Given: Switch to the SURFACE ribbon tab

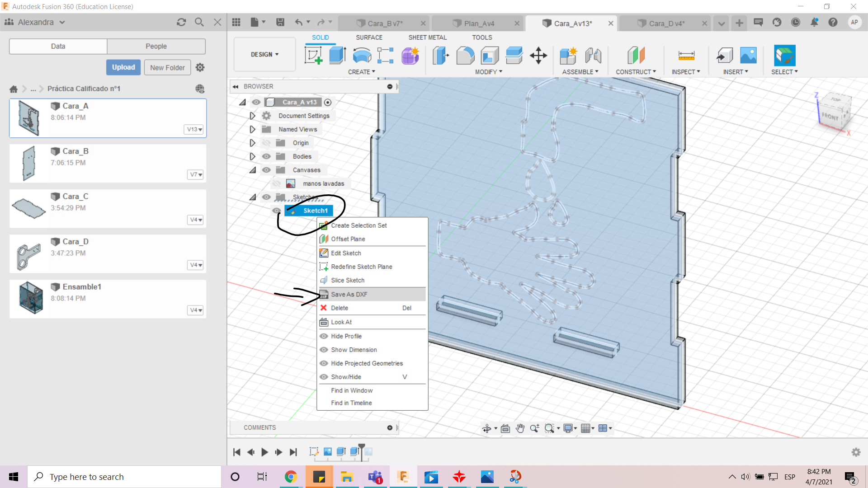Looking at the screenshot, I should pos(369,38).
